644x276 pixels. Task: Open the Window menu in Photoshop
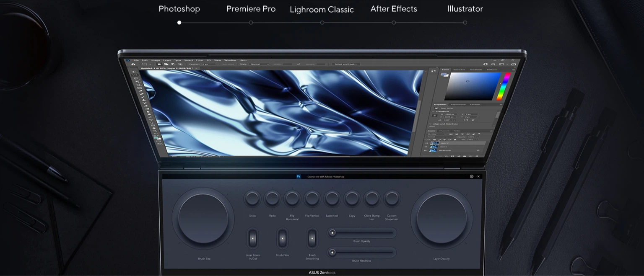click(x=230, y=60)
